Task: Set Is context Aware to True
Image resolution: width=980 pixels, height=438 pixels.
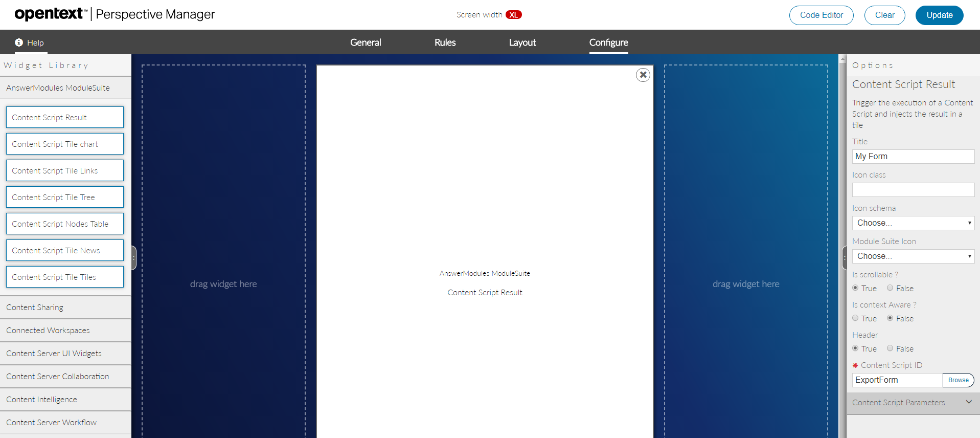Action: point(855,318)
